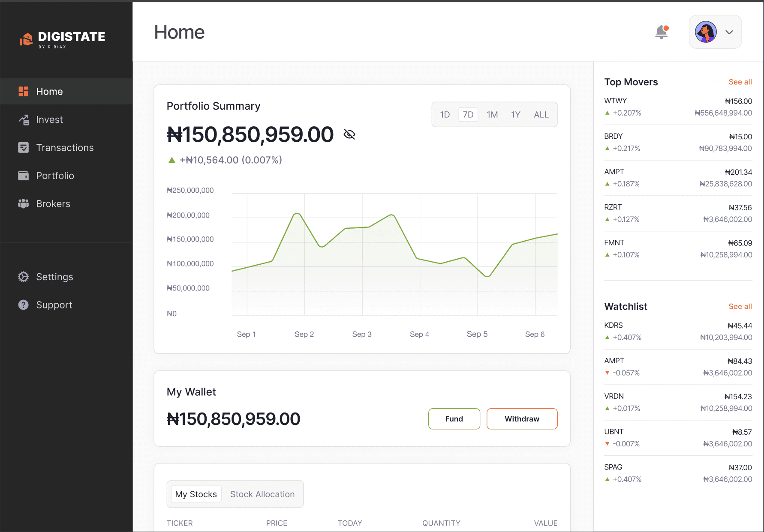The width and height of the screenshot is (764, 532).
Task: Click See all for Watchlist
Action: click(x=740, y=306)
